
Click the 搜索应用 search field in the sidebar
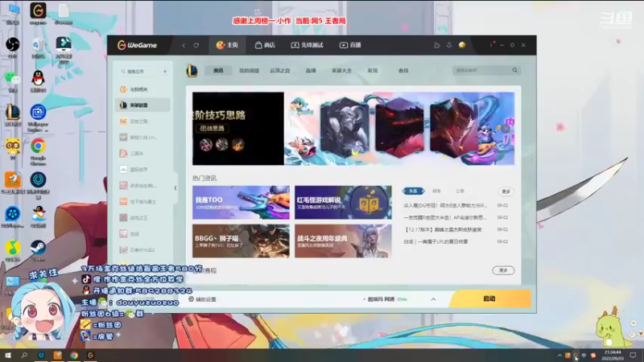(139, 72)
